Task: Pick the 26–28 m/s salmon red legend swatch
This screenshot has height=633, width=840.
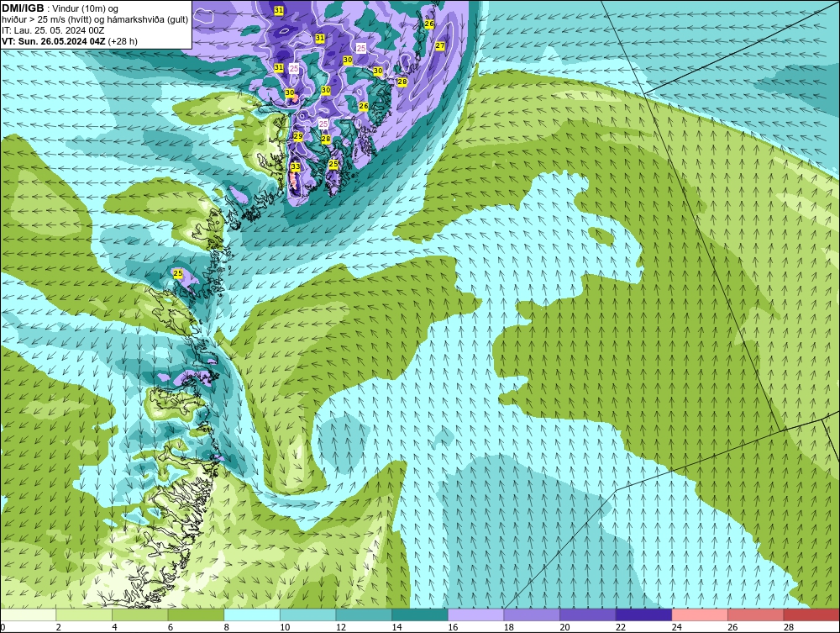Action: [755, 615]
